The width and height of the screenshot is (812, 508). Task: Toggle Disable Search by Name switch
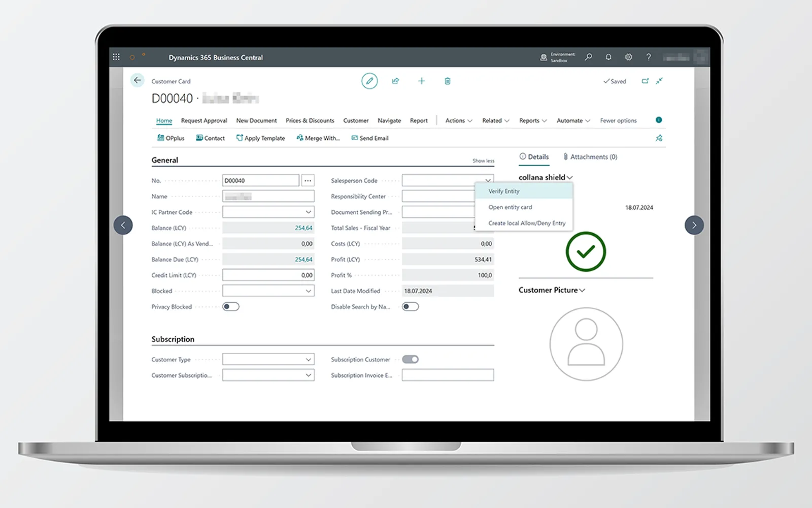click(x=410, y=306)
